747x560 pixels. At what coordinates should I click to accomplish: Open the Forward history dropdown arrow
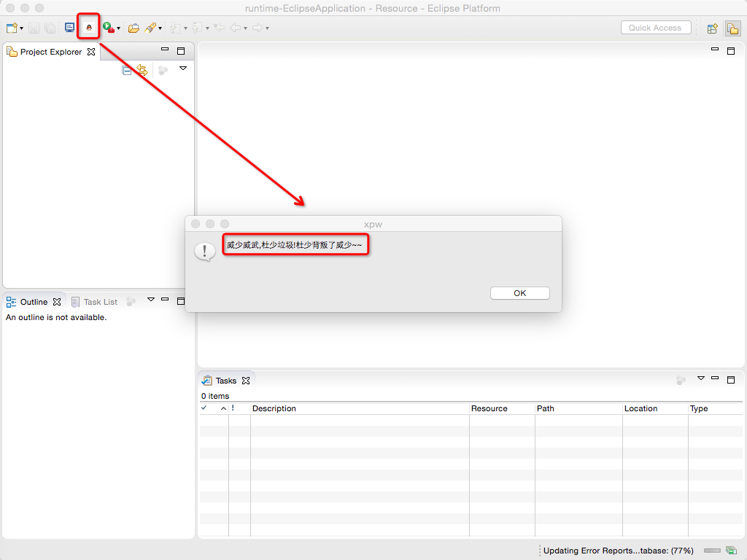[267, 28]
